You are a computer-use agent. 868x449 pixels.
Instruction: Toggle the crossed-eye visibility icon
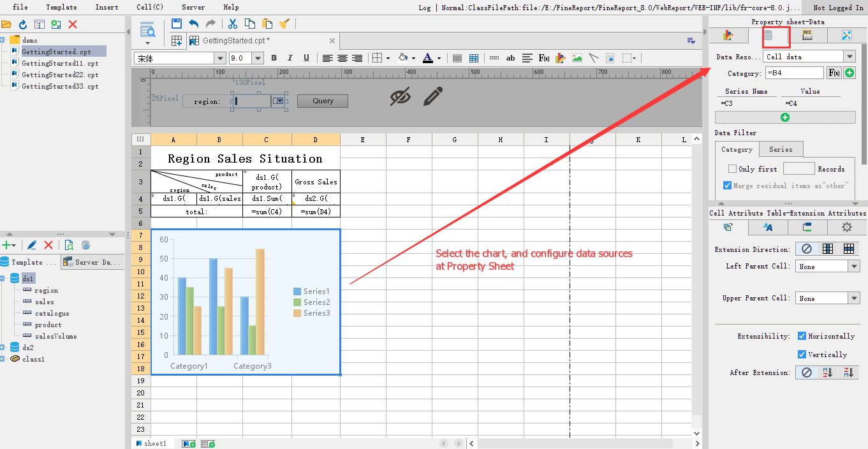click(400, 96)
